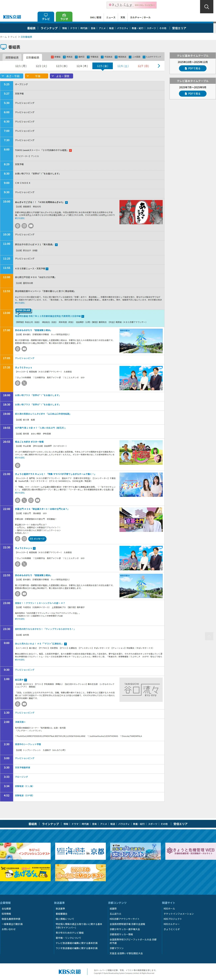Open website icon for あんぎゃでござる at 10:00
Viewport: 216px width, 980px height.
[17, 226]
